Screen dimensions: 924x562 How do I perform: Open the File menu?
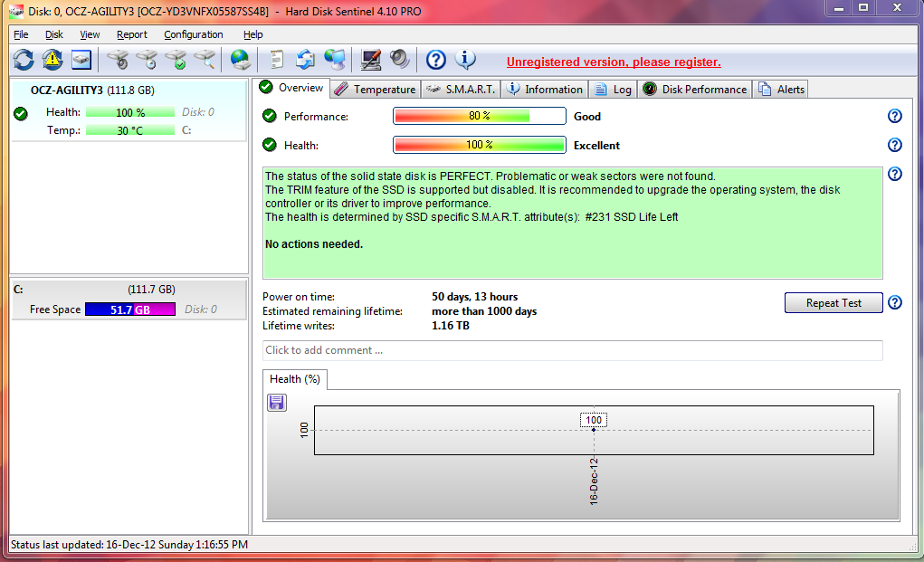21,34
